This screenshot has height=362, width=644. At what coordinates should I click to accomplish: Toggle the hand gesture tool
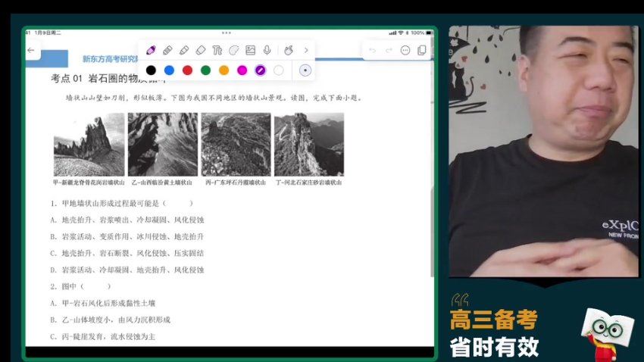click(289, 51)
